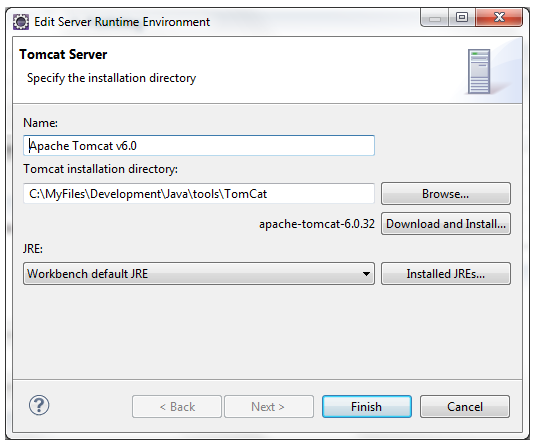Expand the JRE dropdown arrow
The image size is (535, 446).
coord(366,274)
